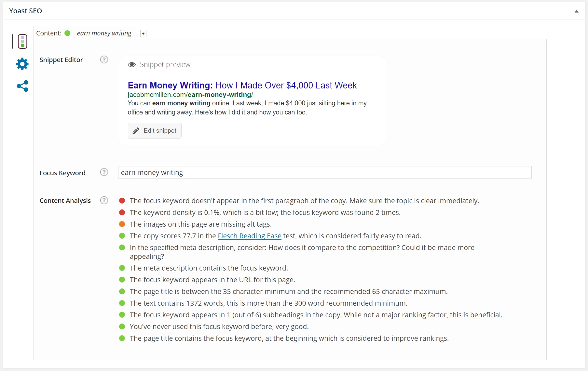The height and width of the screenshot is (371, 588).
Task: Click the green bullet for meta description contains keyword
Action: tap(122, 268)
